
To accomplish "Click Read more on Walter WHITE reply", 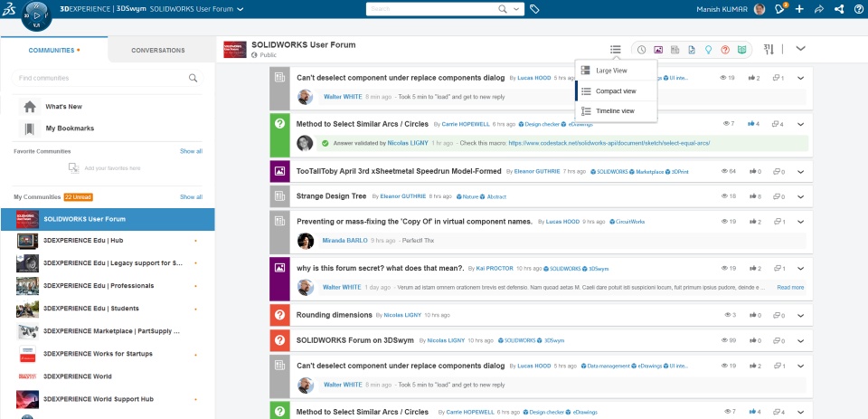I will [x=790, y=288].
